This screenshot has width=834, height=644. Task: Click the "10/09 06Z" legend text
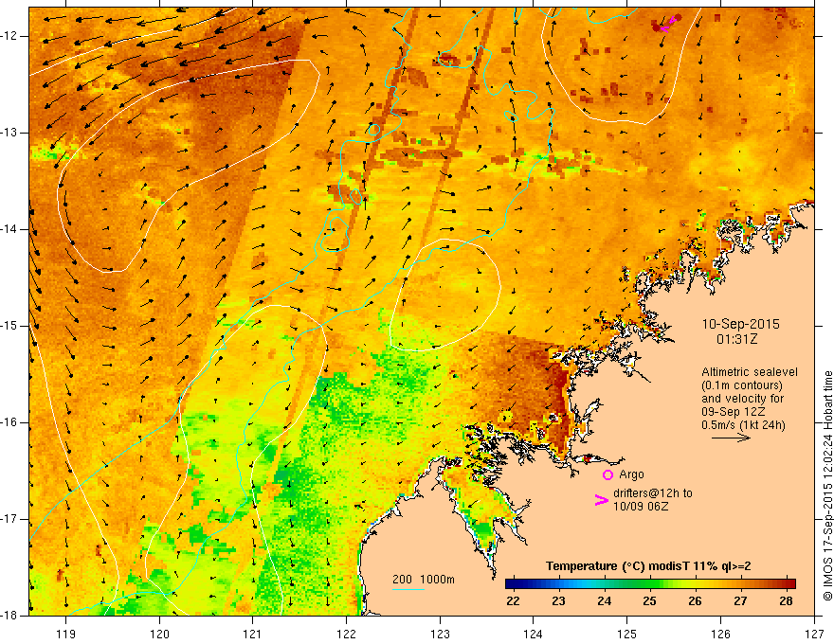tap(641, 507)
